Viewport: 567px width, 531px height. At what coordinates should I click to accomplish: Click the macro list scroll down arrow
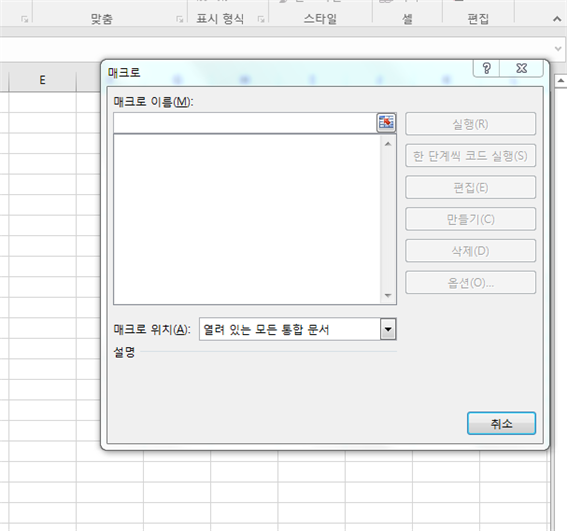click(x=388, y=296)
